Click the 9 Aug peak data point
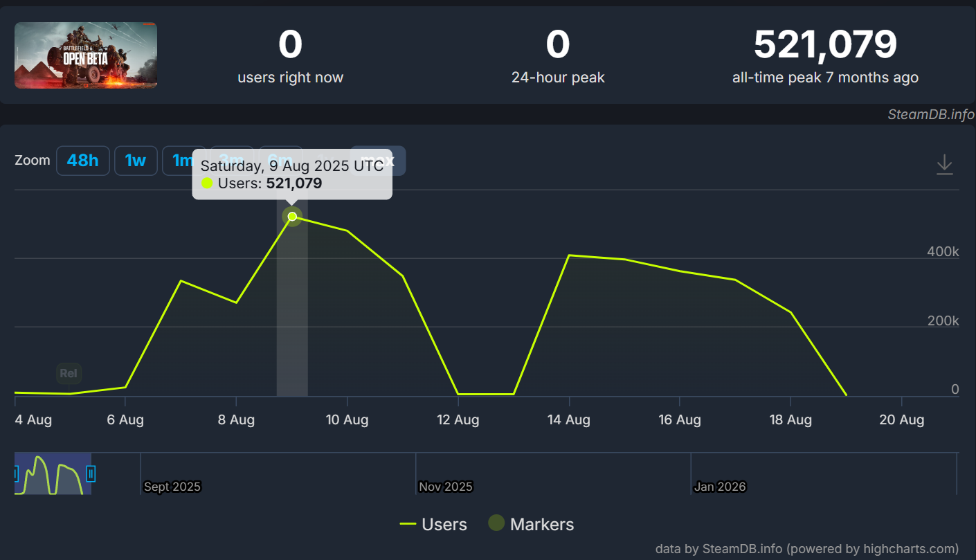 point(292,217)
